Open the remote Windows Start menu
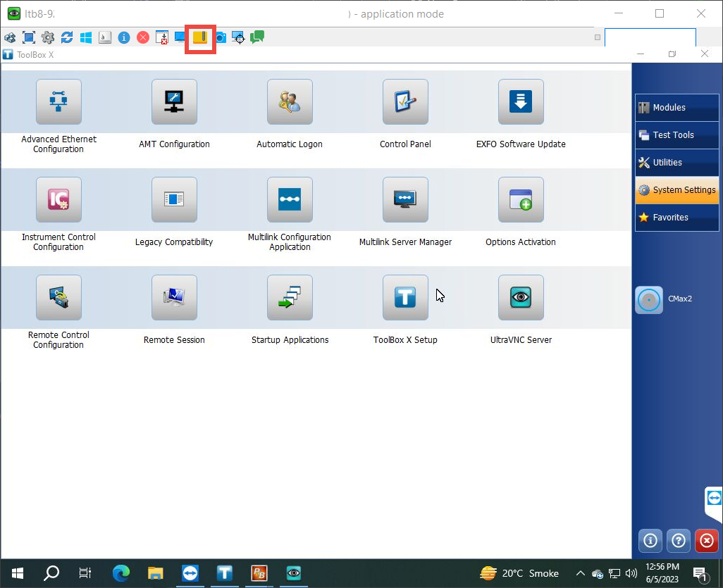Screen dimensions: 723x588 18,573
